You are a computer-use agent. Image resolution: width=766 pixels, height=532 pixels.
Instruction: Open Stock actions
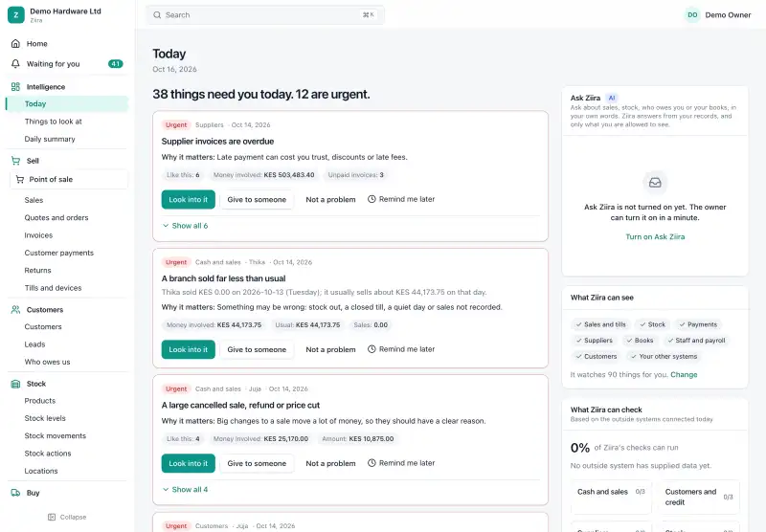[48, 454]
